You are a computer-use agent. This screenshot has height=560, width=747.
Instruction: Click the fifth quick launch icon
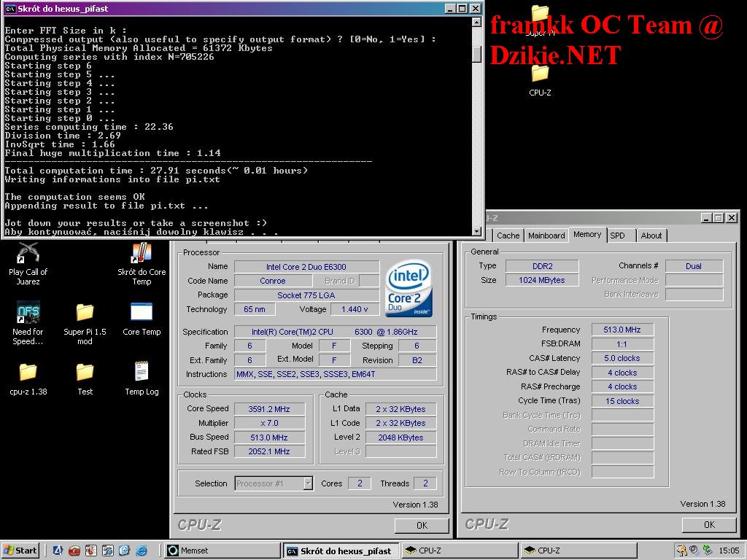[x=124, y=551]
